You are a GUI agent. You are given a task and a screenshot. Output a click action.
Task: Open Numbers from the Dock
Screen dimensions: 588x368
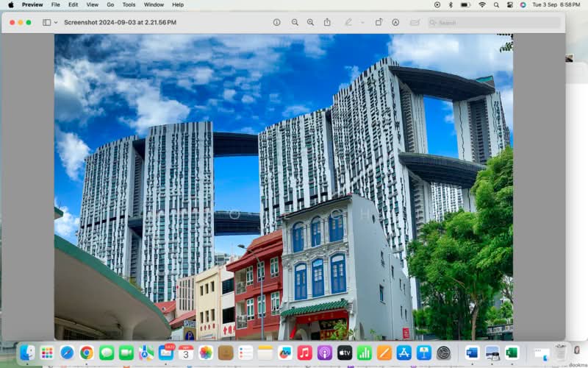coord(365,353)
